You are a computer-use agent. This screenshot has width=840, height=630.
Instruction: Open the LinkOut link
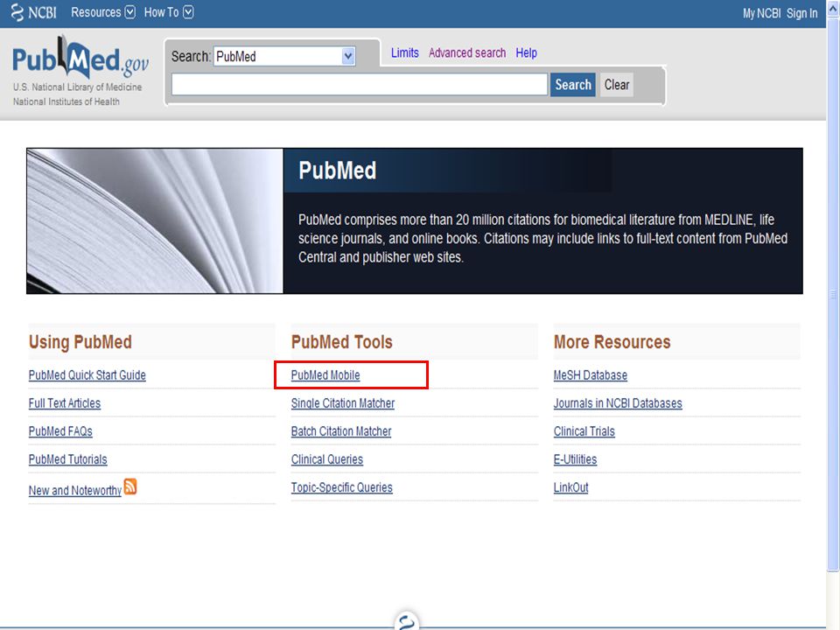pyautogui.click(x=570, y=487)
